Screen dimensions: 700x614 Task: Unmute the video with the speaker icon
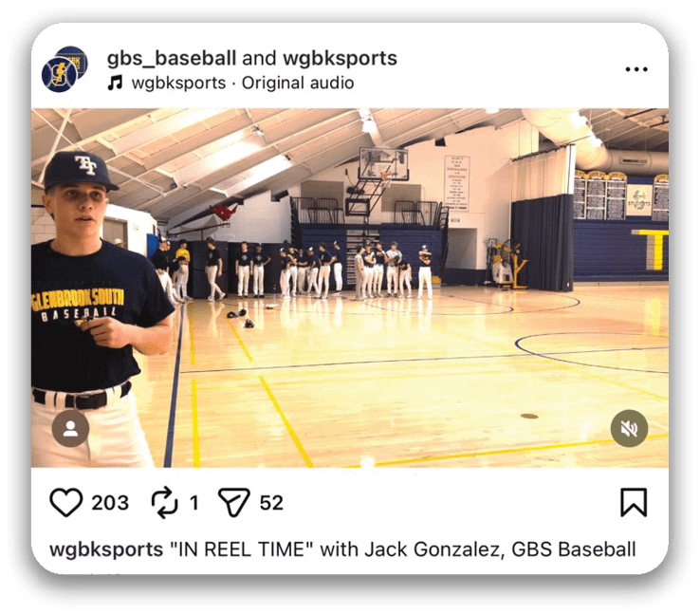click(629, 428)
